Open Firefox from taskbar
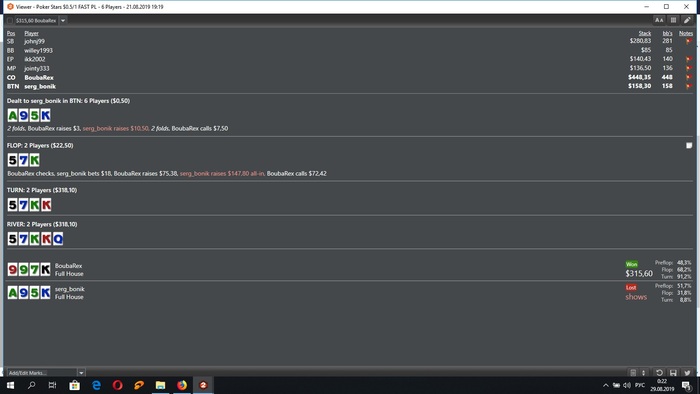Screen dimensions: 700x394 point(182,385)
